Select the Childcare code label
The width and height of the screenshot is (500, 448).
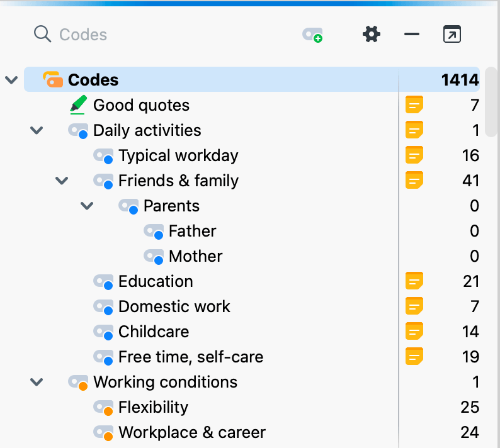154,332
